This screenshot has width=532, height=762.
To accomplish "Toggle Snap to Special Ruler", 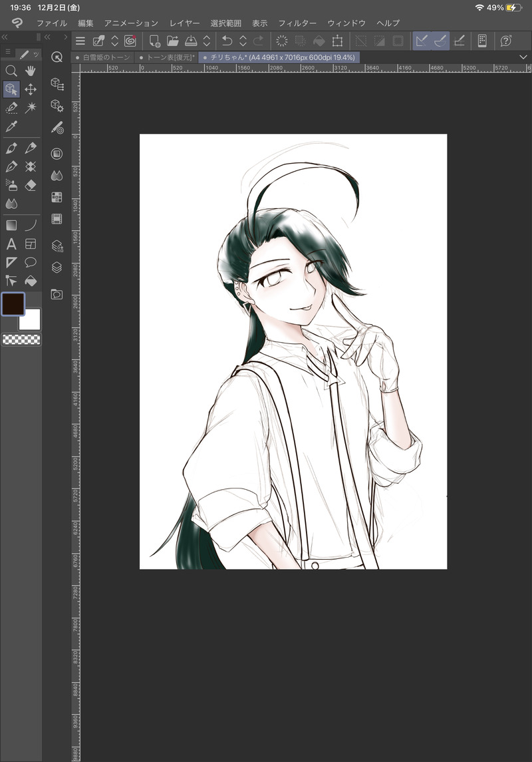I will click(x=440, y=41).
